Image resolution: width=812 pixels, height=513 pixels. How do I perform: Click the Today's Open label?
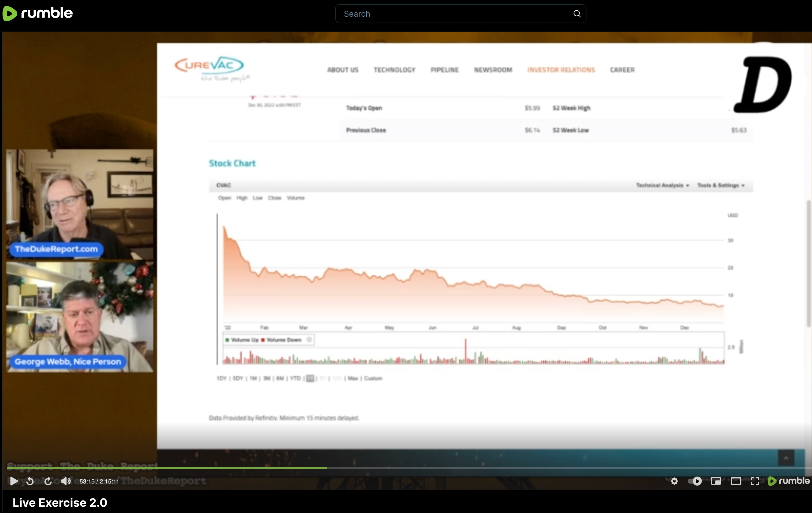tap(364, 108)
